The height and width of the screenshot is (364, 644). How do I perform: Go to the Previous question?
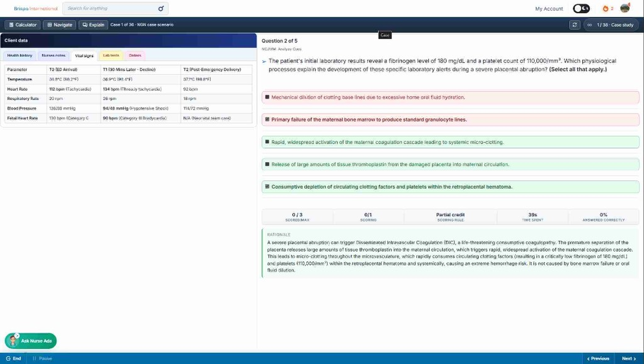[x=598, y=358]
